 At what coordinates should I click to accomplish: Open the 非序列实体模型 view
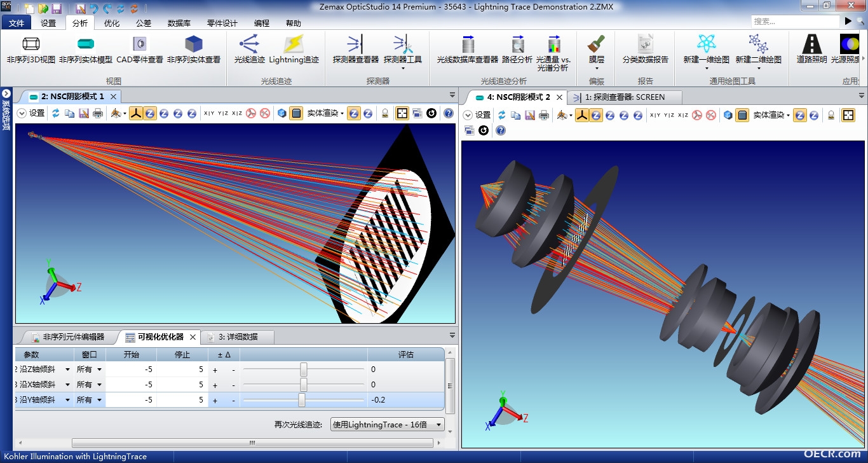point(86,50)
